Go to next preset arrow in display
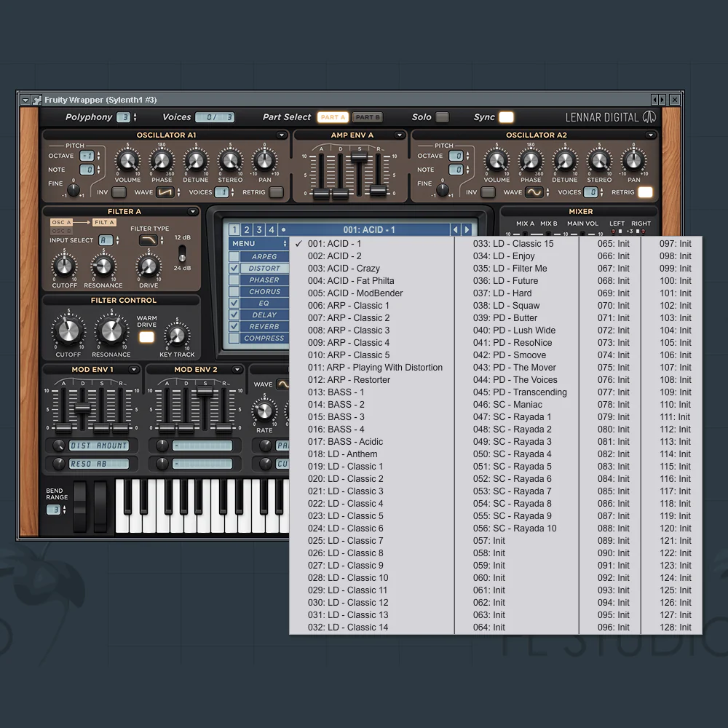 tap(467, 229)
